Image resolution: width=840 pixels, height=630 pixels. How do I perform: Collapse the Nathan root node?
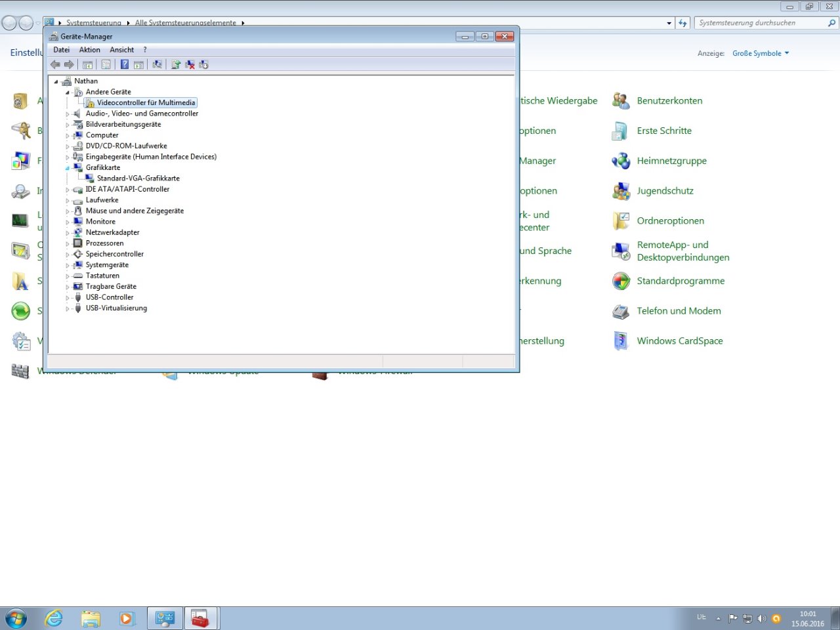(56, 81)
